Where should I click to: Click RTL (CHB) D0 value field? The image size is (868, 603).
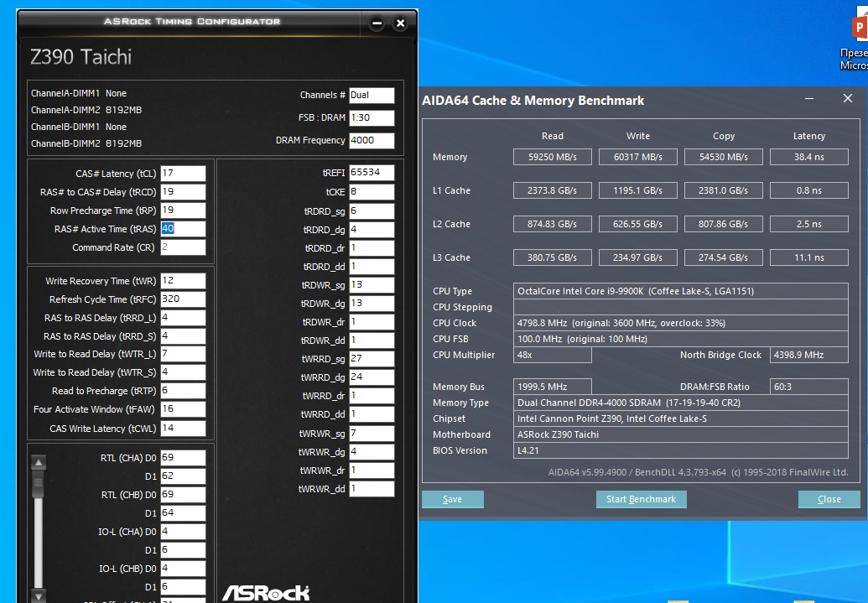click(x=183, y=495)
